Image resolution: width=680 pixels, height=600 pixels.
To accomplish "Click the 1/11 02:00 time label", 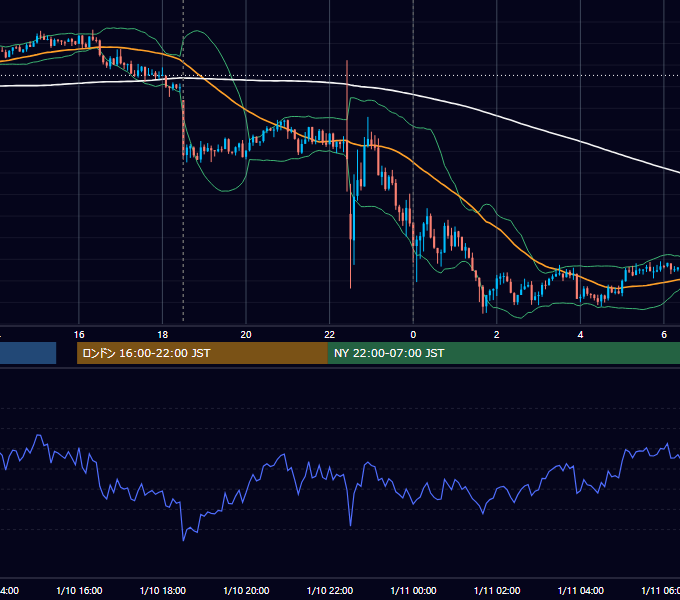I will [x=497, y=590].
